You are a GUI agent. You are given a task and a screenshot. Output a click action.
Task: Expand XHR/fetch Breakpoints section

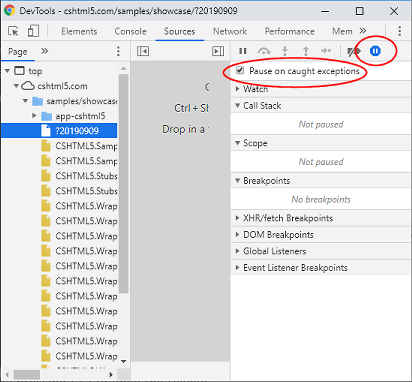(x=320, y=218)
